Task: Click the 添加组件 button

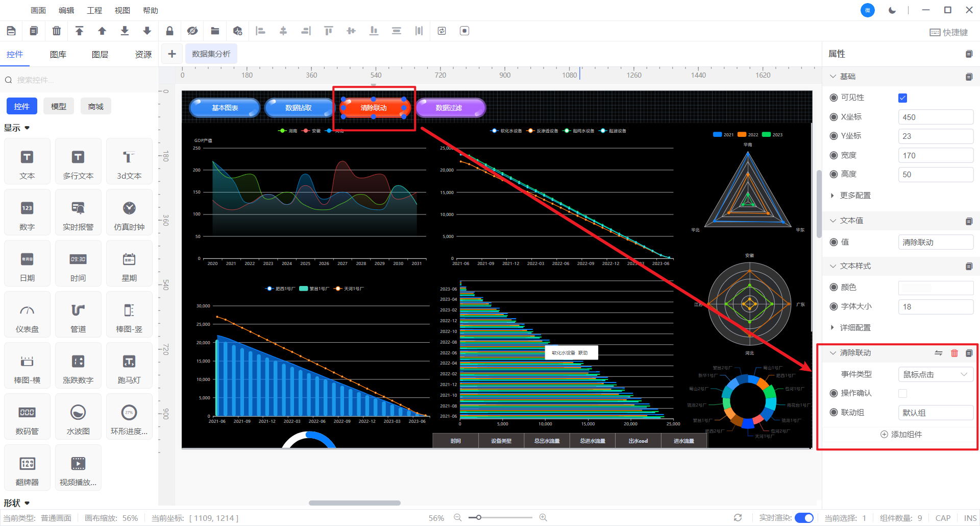Action: pos(901,435)
